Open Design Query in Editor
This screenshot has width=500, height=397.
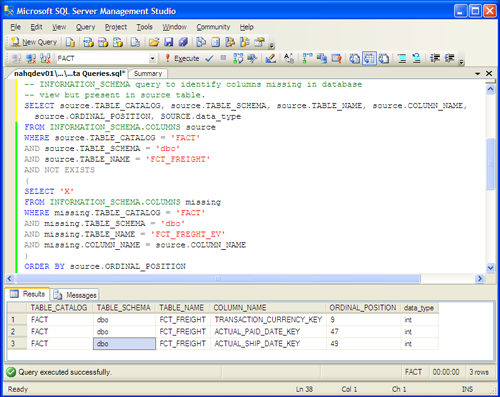(271, 59)
